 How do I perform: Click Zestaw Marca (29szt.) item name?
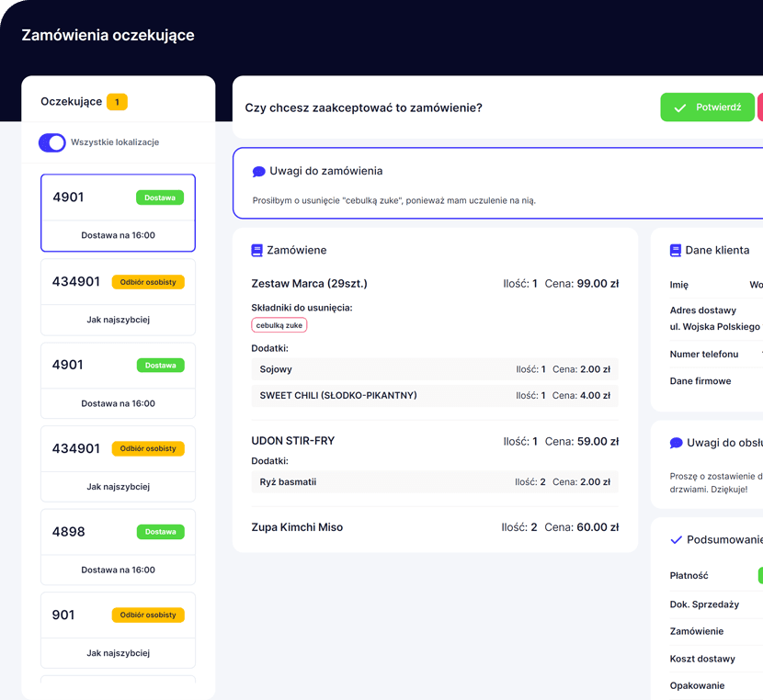click(x=309, y=284)
